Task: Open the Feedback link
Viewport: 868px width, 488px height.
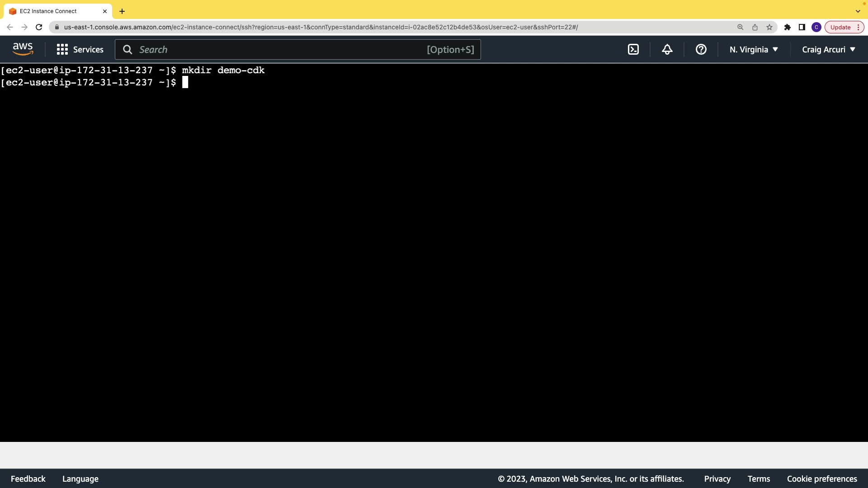Action: [x=28, y=479]
